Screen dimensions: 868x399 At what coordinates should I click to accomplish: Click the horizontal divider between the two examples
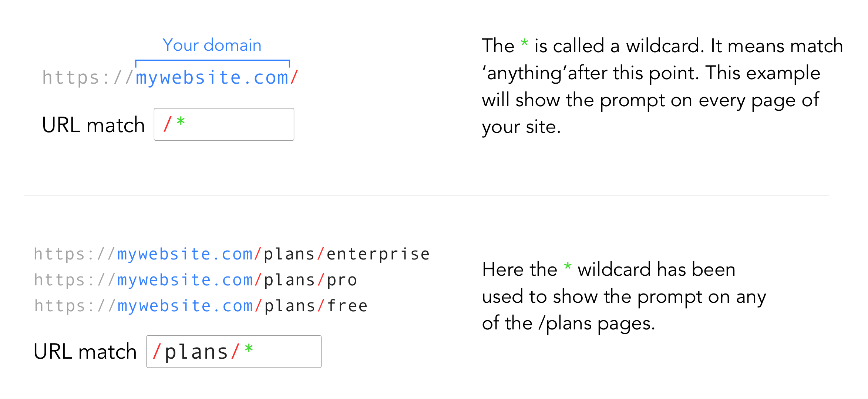tap(426, 196)
